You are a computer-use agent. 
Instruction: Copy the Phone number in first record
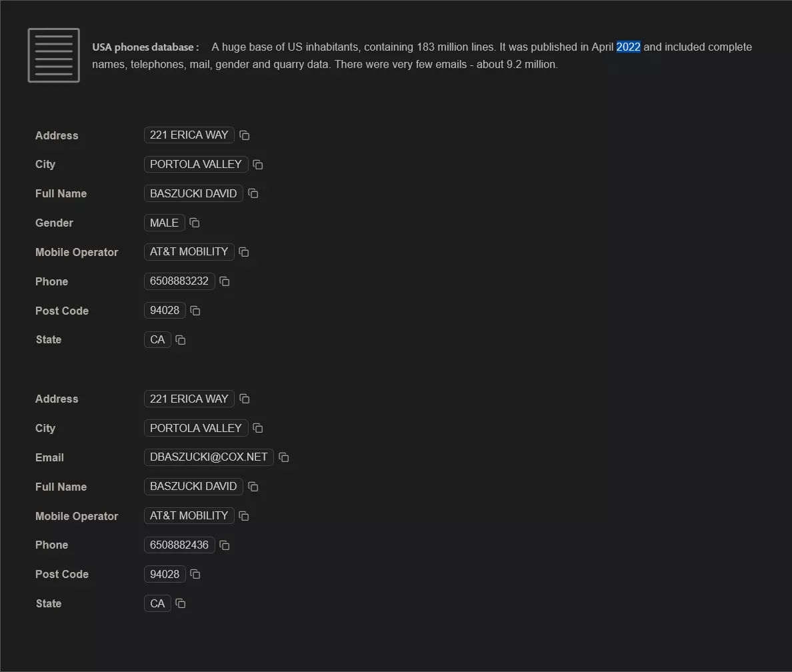click(x=225, y=281)
